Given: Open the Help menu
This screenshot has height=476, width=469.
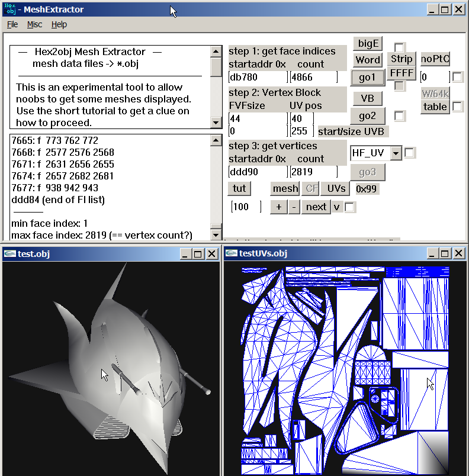Looking at the screenshot, I should [x=59, y=24].
